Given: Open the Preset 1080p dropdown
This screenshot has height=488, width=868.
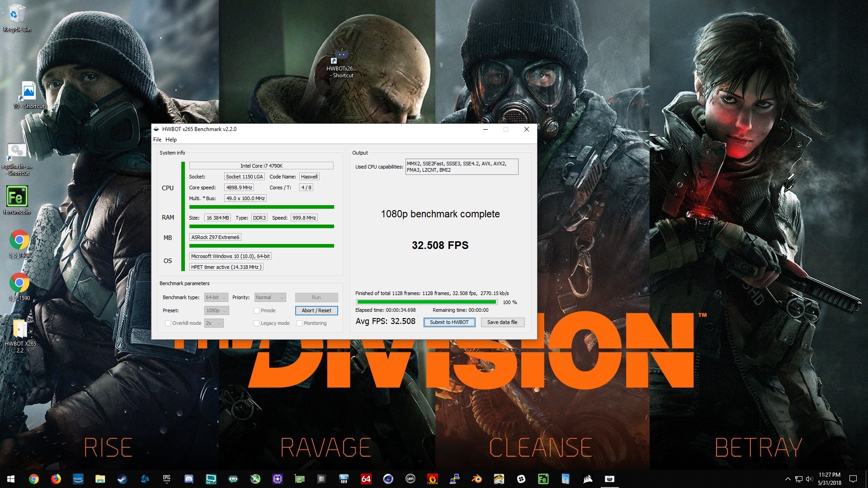Looking at the screenshot, I should [217, 310].
